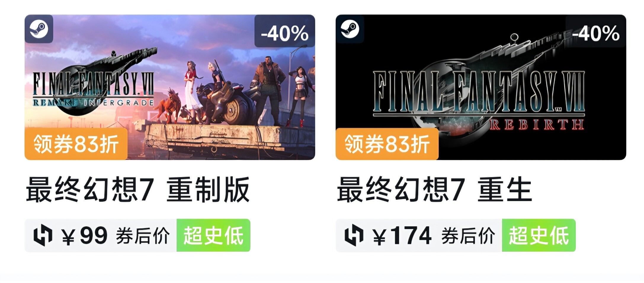Open the 最终幻想7 重生 title link
This screenshot has width=644, height=283.
coord(435,190)
